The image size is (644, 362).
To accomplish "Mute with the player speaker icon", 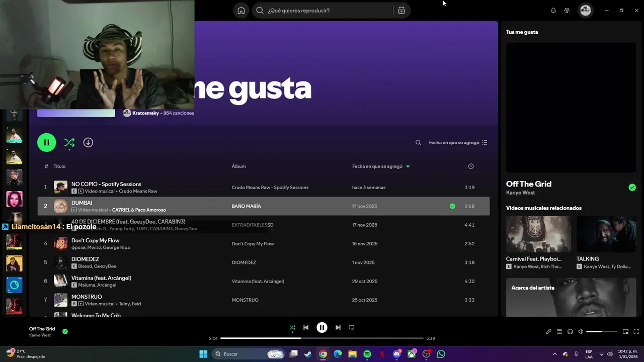I will coord(581,331).
